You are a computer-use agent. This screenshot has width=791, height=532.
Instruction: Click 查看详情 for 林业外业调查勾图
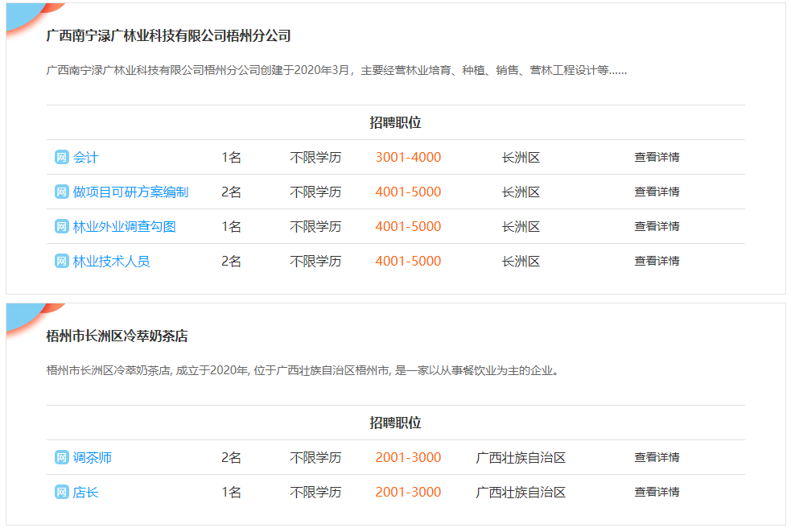coord(657,227)
